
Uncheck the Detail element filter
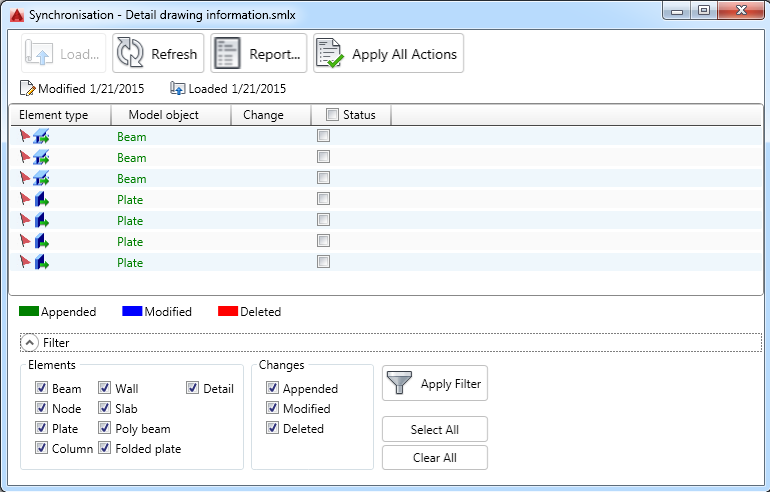click(x=192, y=388)
